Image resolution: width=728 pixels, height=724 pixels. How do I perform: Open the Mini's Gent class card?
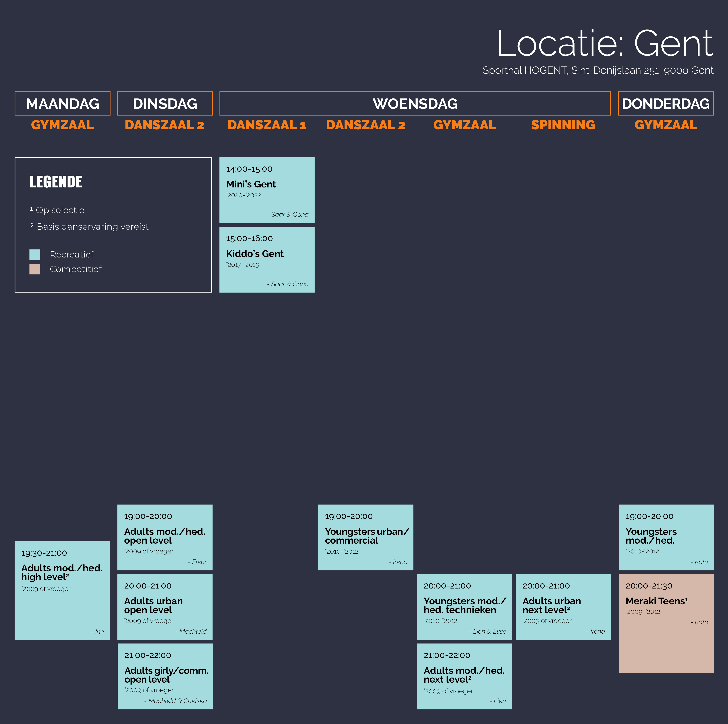pyautogui.click(x=267, y=190)
